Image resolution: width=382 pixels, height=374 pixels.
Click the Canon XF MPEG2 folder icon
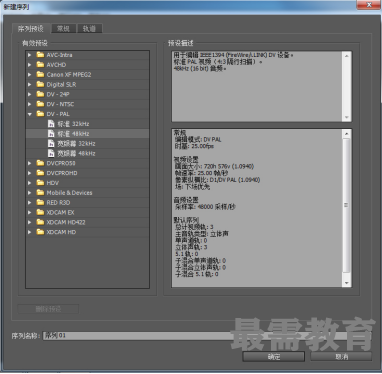click(x=40, y=74)
